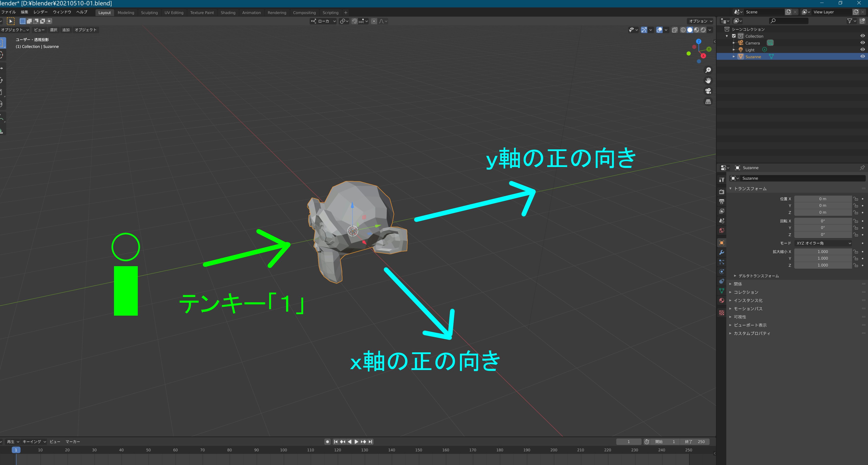Switch to the Sculpting workspace tab
Image resolution: width=868 pixels, height=465 pixels.
(149, 13)
